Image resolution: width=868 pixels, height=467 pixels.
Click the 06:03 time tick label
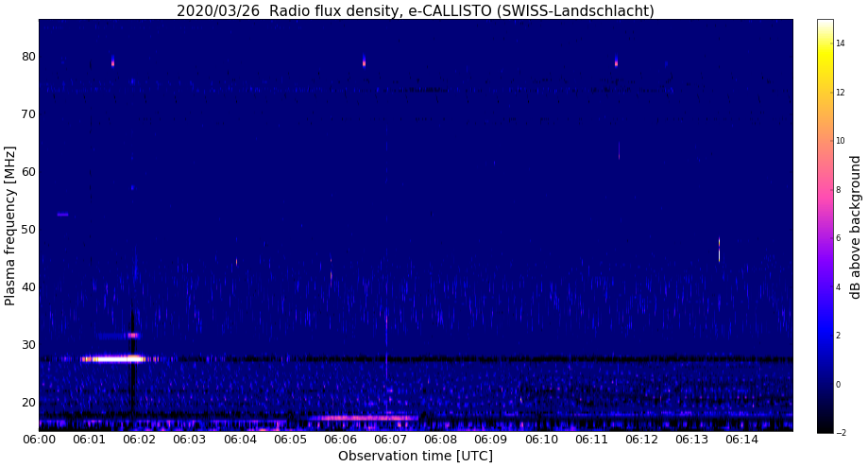[190, 440]
